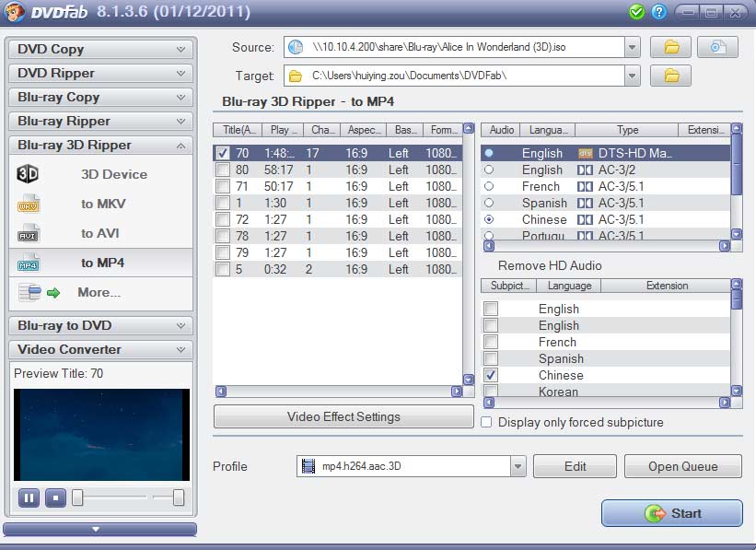Select the 3D Device icon

point(28,174)
